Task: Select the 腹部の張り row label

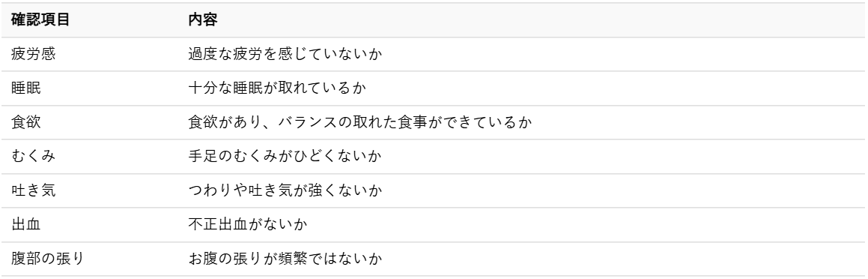Action: point(48,259)
